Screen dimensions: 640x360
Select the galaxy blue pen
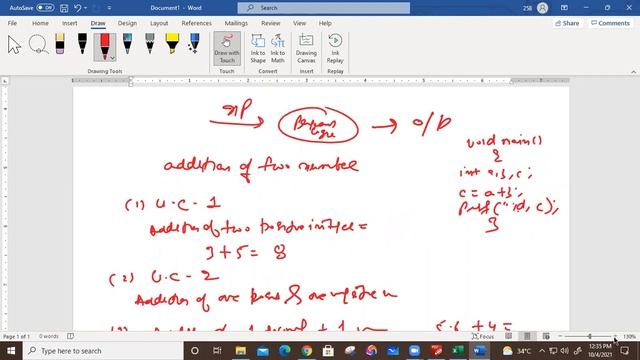(x=127, y=44)
